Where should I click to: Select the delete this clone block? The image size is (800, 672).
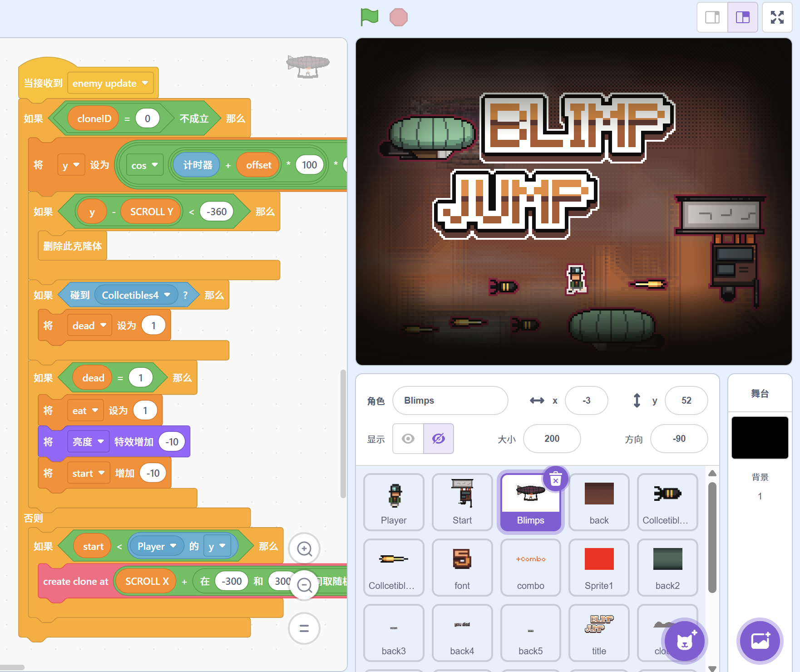73,246
